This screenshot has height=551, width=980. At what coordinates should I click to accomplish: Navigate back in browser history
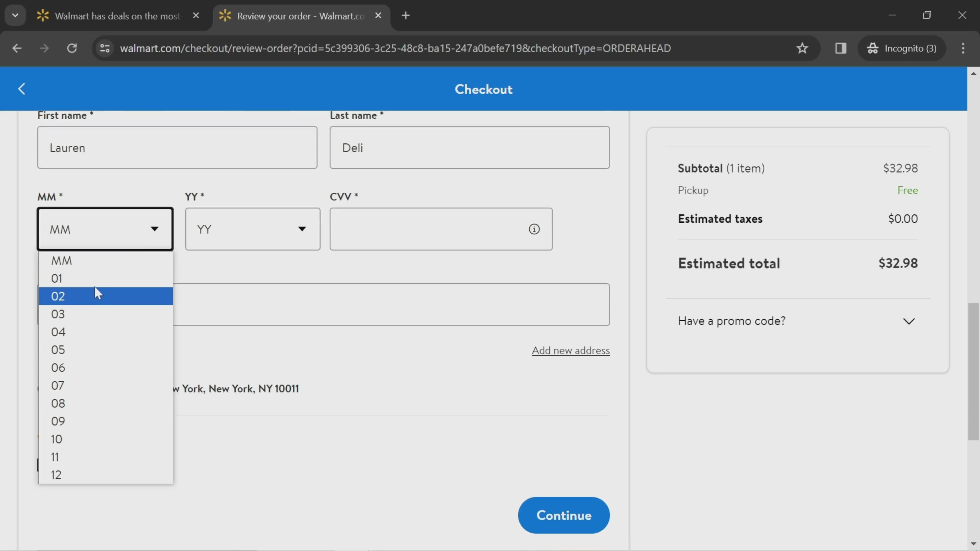pos(17,48)
